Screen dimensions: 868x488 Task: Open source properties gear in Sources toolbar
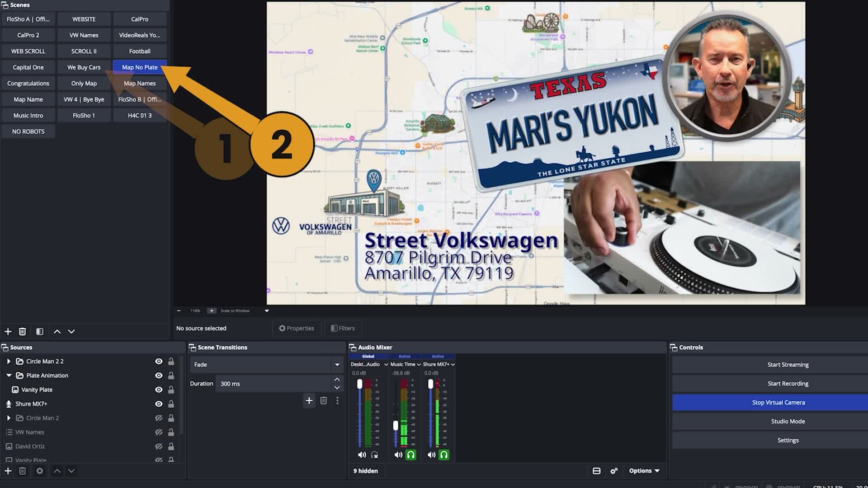[40, 471]
